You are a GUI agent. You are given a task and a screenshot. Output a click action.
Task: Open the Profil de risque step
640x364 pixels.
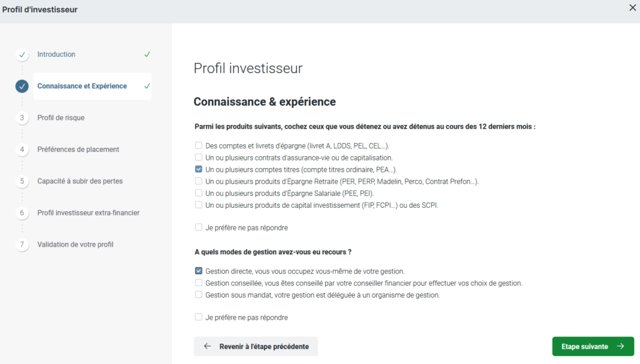(61, 118)
